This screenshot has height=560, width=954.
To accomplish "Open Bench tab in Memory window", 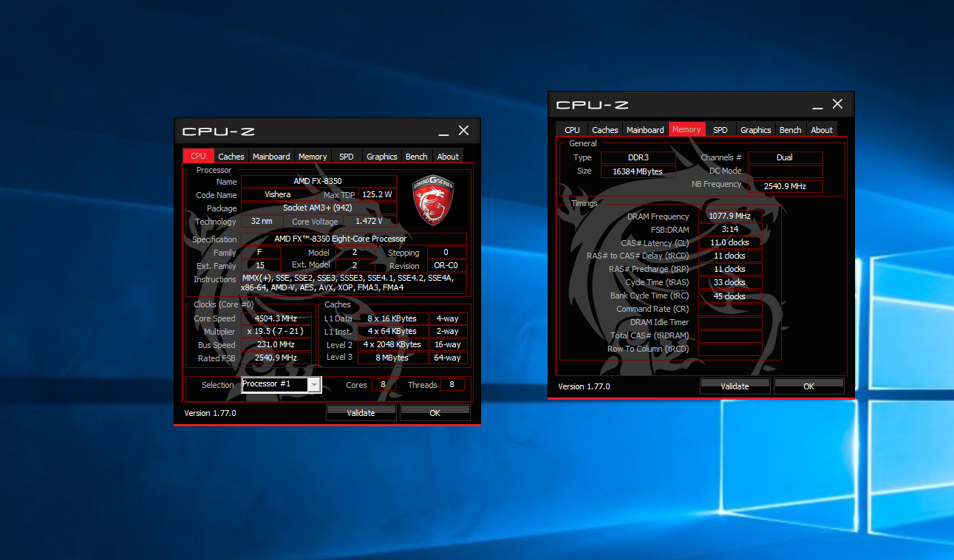I will coord(791,130).
